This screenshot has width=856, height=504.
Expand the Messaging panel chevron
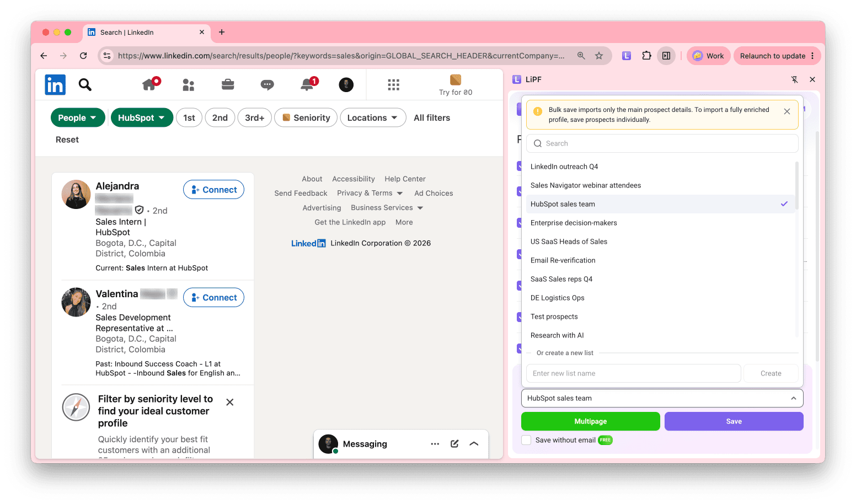pyautogui.click(x=474, y=444)
